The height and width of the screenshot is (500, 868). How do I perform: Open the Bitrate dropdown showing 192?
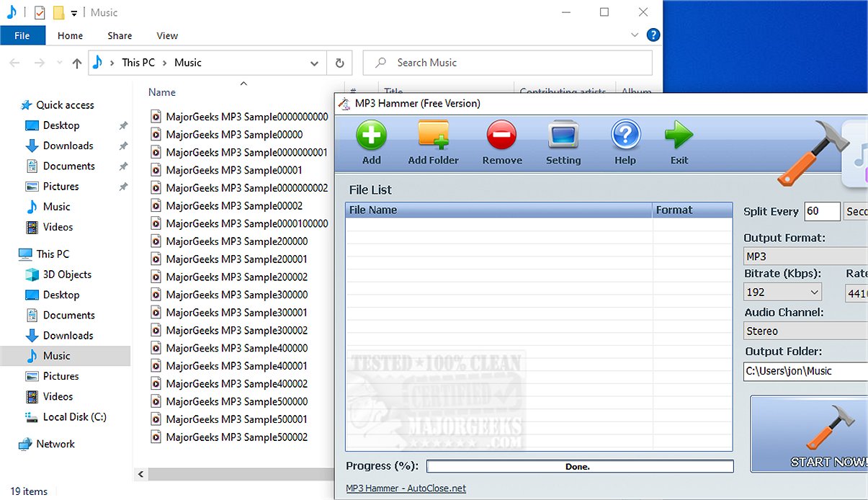(x=783, y=292)
